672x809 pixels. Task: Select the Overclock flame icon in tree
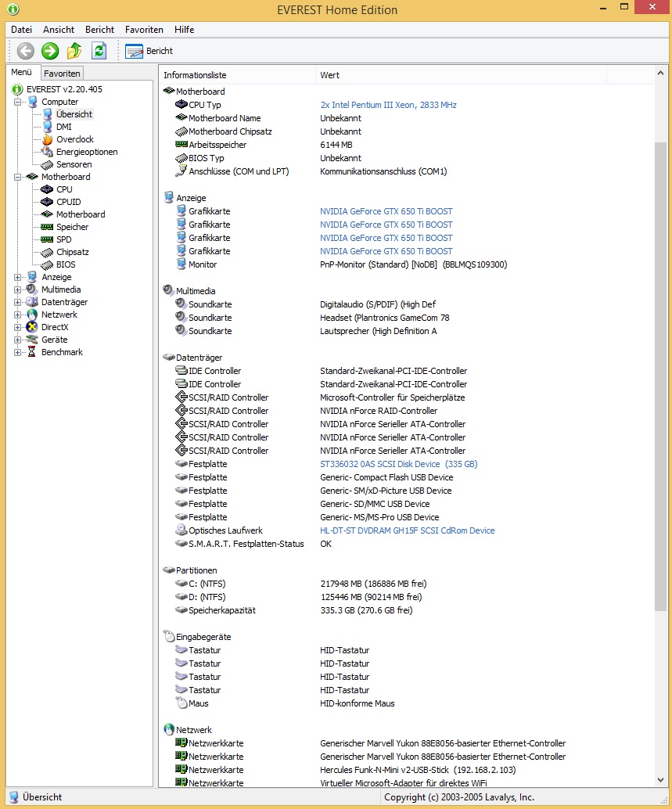coord(48,139)
